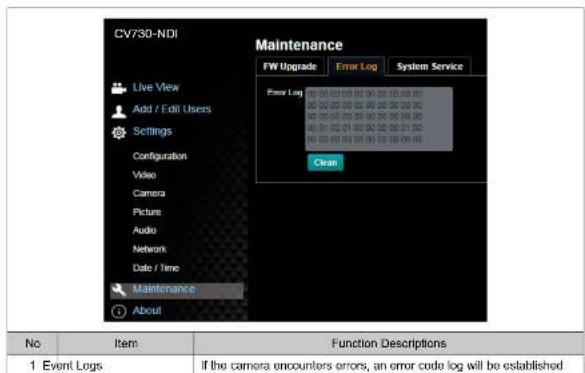Click the Settings gear icon
585x373 pixels.
pyautogui.click(x=119, y=132)
